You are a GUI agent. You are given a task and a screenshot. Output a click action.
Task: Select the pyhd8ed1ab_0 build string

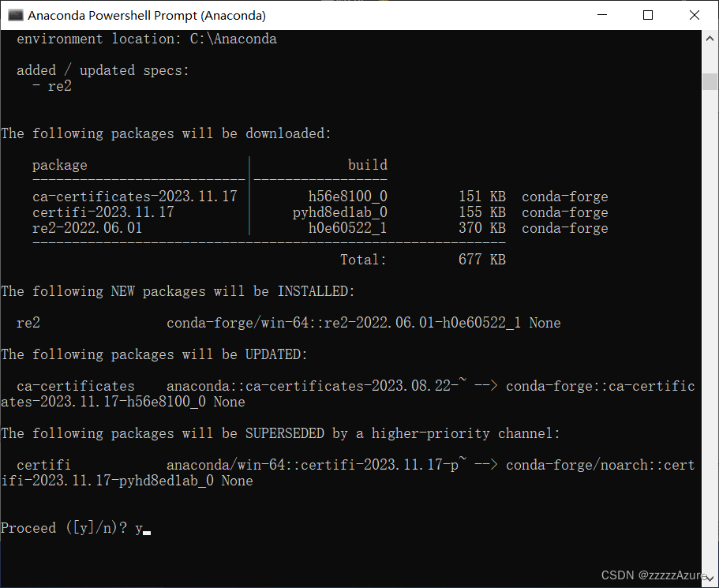click(x=340, y=212)
